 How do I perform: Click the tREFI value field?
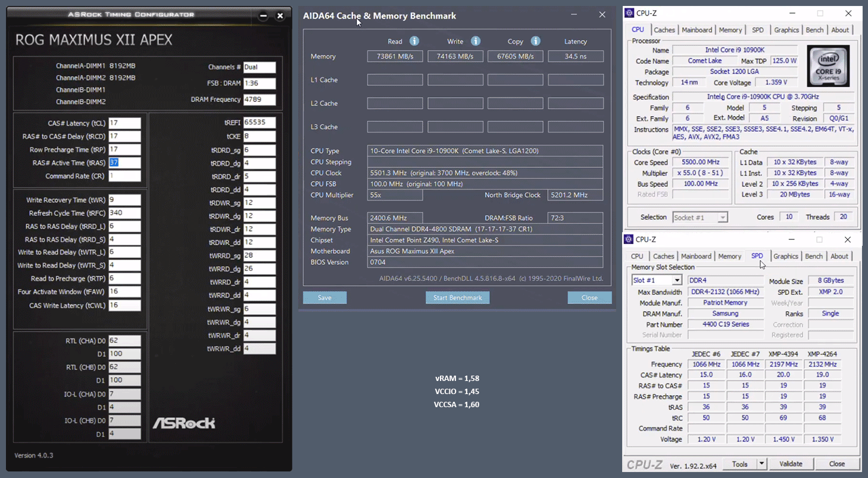[259, 123]
